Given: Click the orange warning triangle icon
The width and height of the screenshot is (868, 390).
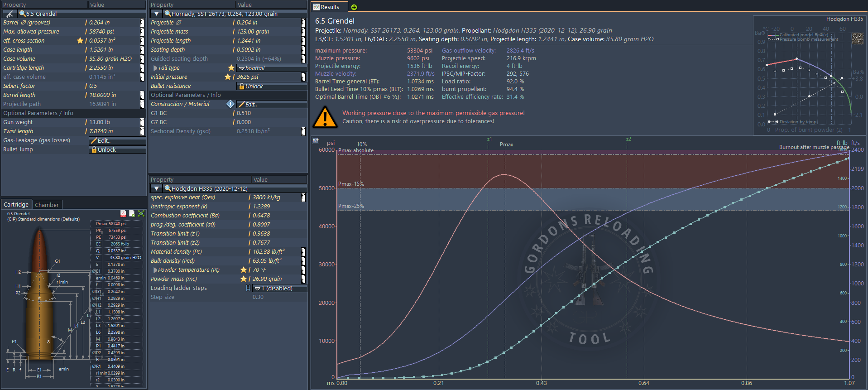Looking at the screenshot, I should tap(325, 117).
